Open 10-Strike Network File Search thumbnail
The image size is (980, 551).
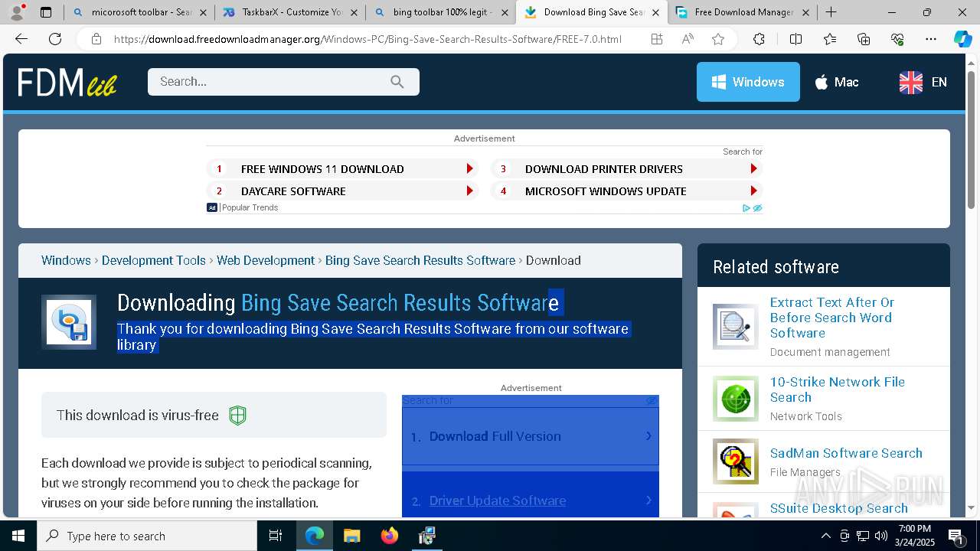click(736, 399)
